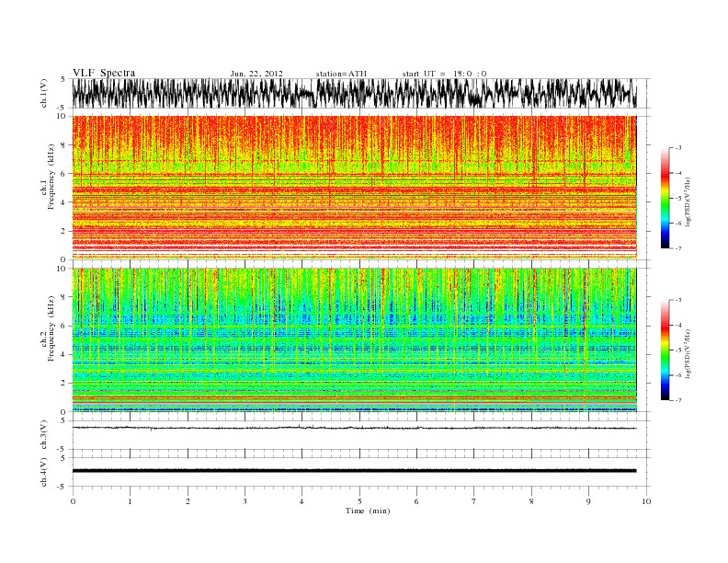Click the ch.1 frequency tick label '2'
The height and width of the screenshot is (563, 728).
[x=63, y=231]
